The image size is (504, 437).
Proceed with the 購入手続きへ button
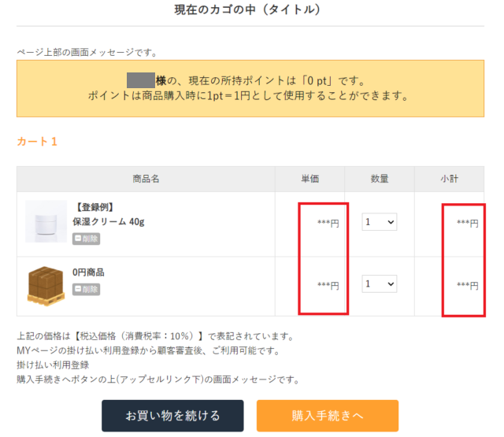327,416
